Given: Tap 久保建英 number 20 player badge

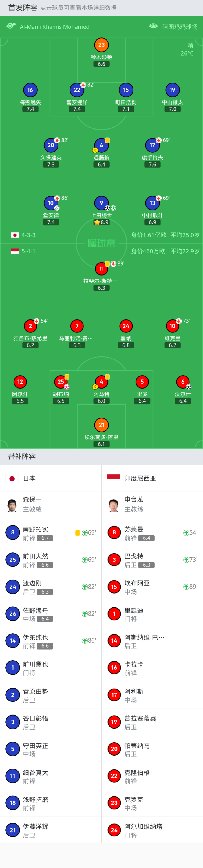Looking at the screenshot, I should click(x=50, y=145).
